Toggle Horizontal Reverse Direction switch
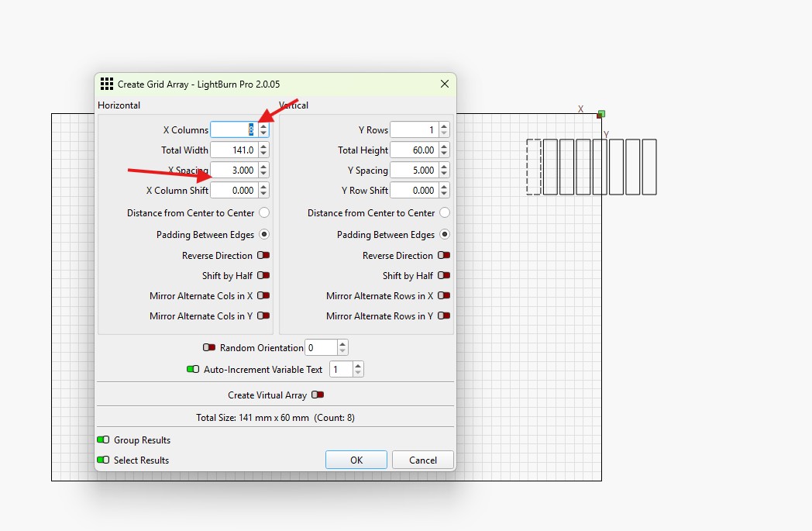812x531 pixels. [263, 255]
